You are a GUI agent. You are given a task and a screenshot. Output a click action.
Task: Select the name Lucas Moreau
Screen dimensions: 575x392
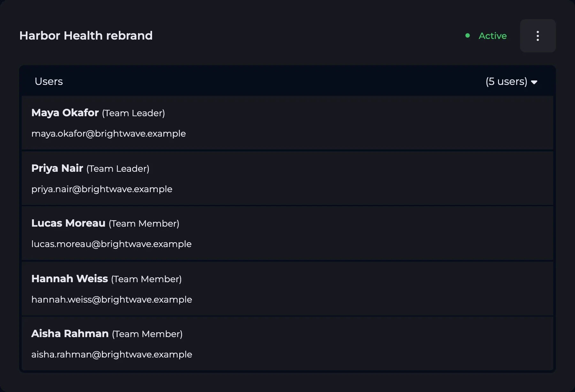[68, 223]
